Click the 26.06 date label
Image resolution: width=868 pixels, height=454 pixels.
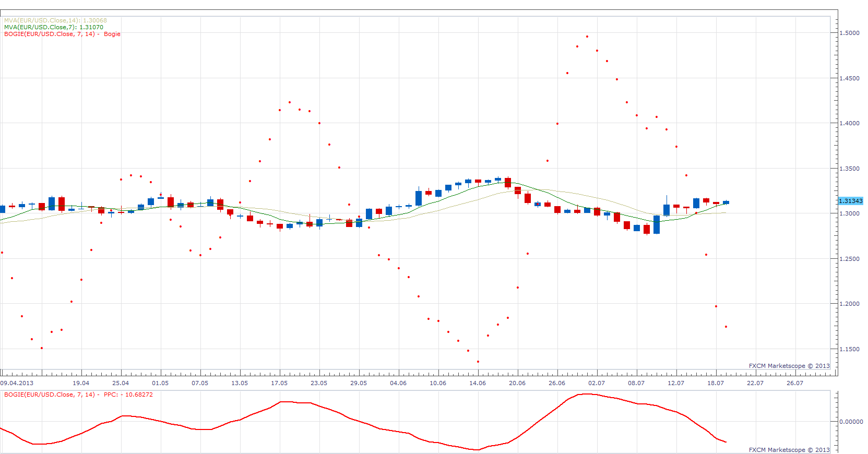(x=557, y=383)
